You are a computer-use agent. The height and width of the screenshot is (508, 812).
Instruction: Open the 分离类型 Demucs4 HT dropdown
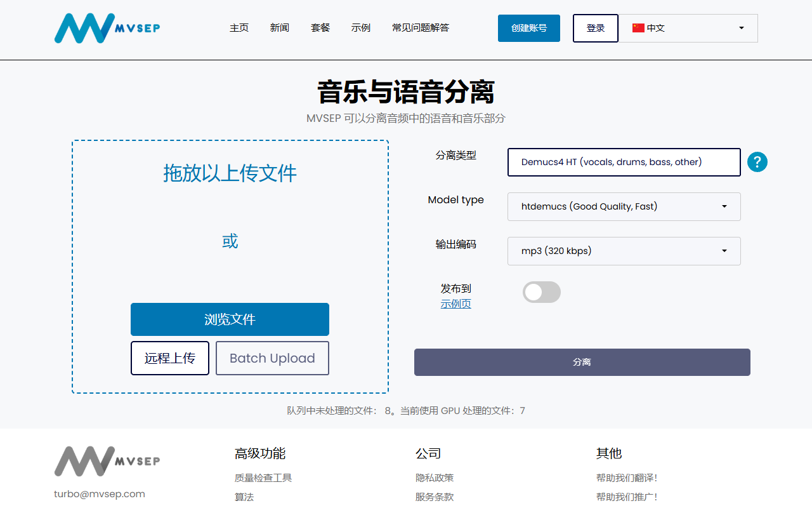coord(624,162)
